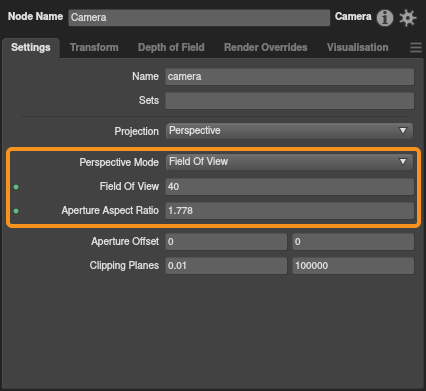Screen dimensions: 426x391
Task: Expand the Perspective Mode dropdown
Action: (x=289, y=162)
